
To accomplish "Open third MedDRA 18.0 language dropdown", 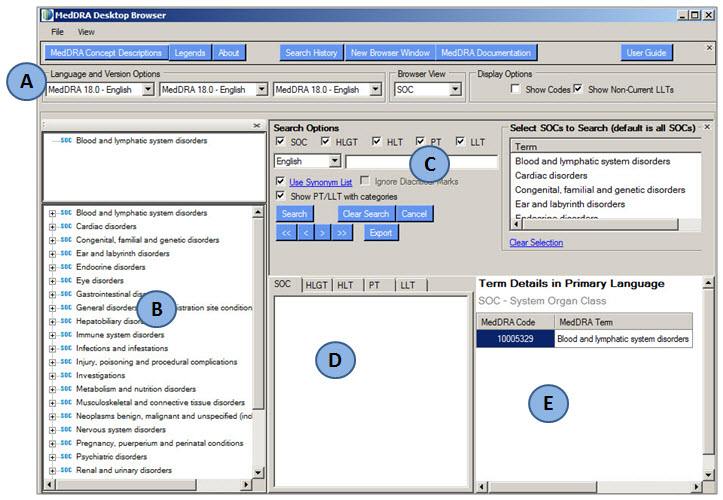I will click(376, 89).
